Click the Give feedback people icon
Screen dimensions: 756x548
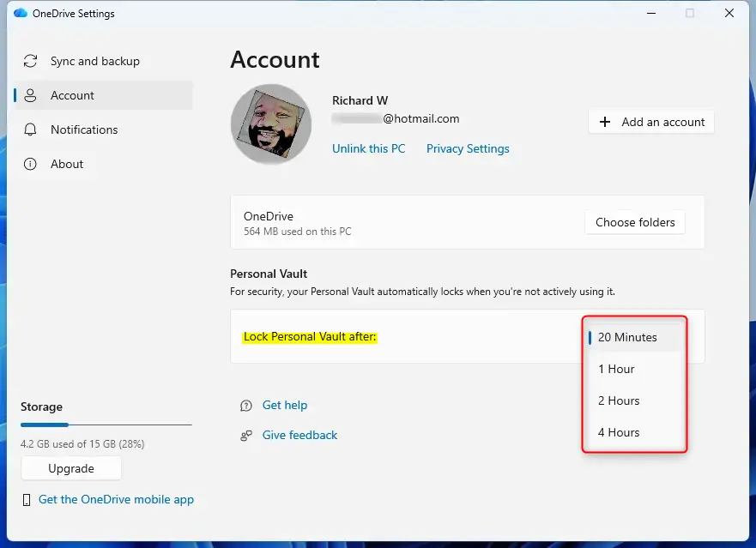tap(246, 436)
